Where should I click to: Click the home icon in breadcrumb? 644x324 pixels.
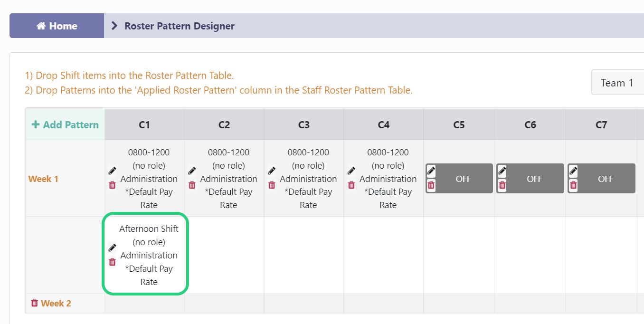click(x=41, y=26)
